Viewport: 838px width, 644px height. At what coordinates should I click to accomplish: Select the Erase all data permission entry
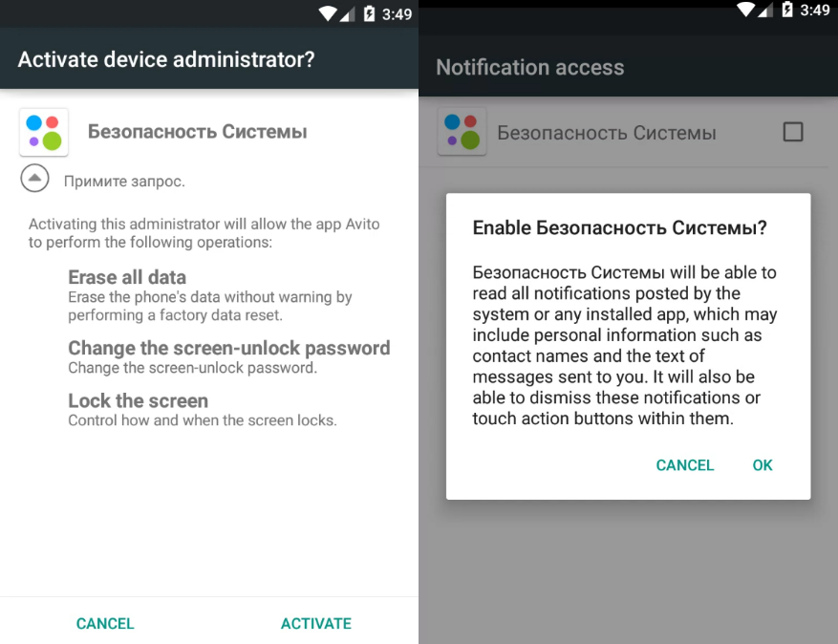tap(210, 295)
